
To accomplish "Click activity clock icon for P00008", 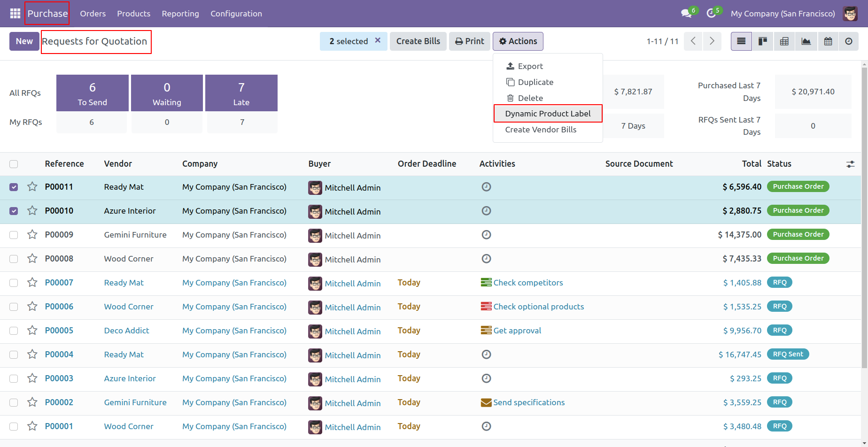I will [x=487, y=259].
